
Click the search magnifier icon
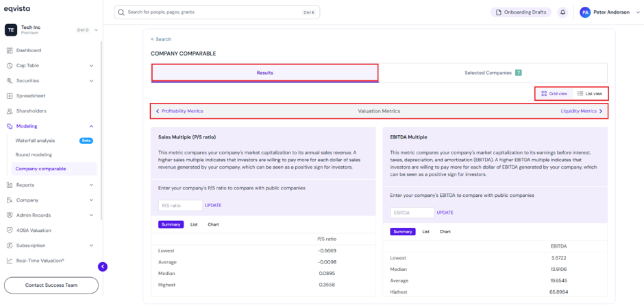[121, 12]
